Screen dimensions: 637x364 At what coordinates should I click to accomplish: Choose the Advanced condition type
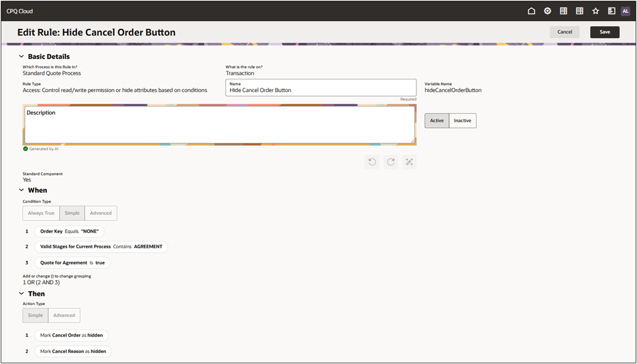tap(101, 213)
